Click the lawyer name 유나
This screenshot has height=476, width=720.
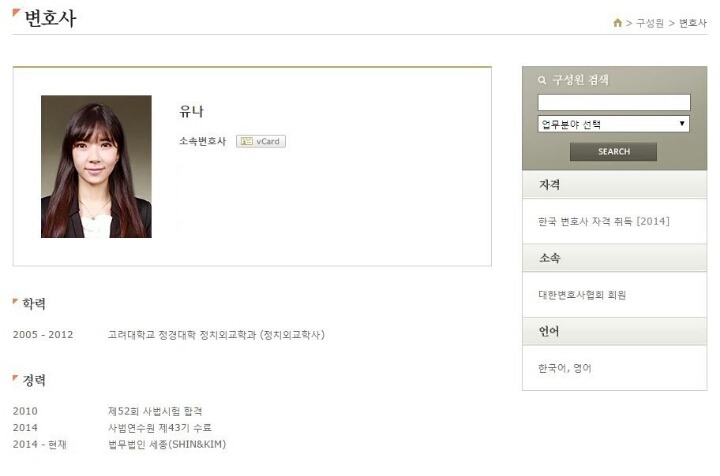point(191,112)
